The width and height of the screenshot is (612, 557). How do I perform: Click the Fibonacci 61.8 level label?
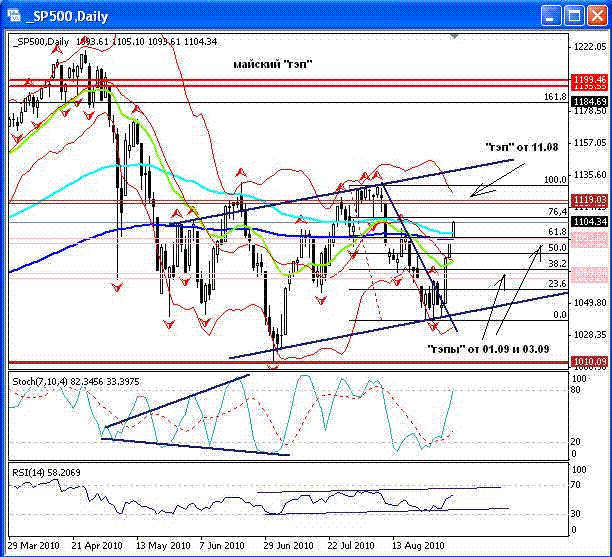pos(557,232)
